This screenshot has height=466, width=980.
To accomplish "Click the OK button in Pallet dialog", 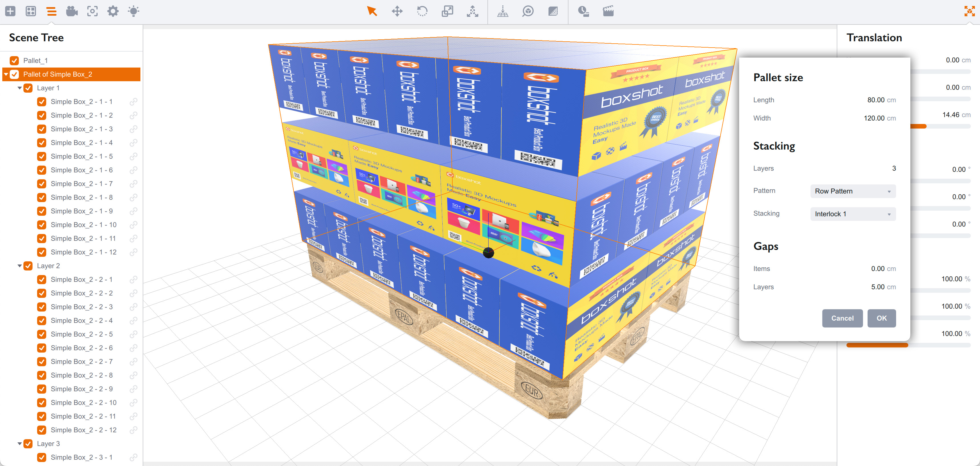I will [882, 318].
